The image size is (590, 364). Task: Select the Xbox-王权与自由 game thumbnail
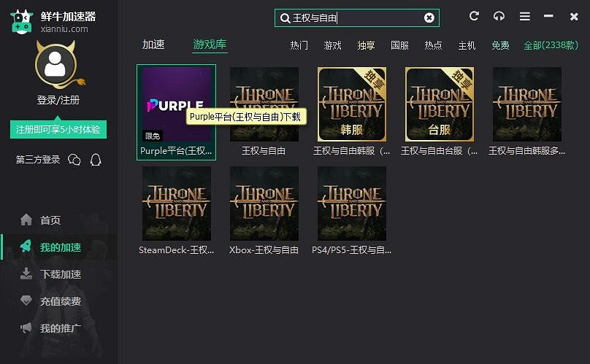tap(264, 204)
